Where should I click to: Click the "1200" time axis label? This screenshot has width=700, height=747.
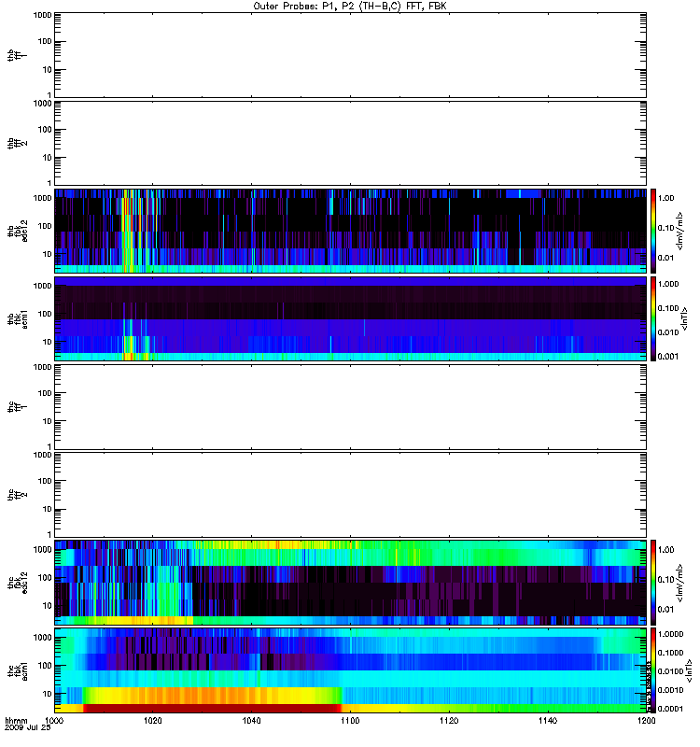646,721
